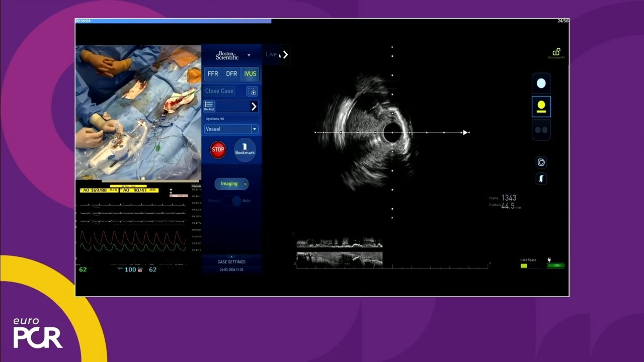Click the battery charge indicator
The height and width of the screenshot is (362, 644).
[556, 265]
